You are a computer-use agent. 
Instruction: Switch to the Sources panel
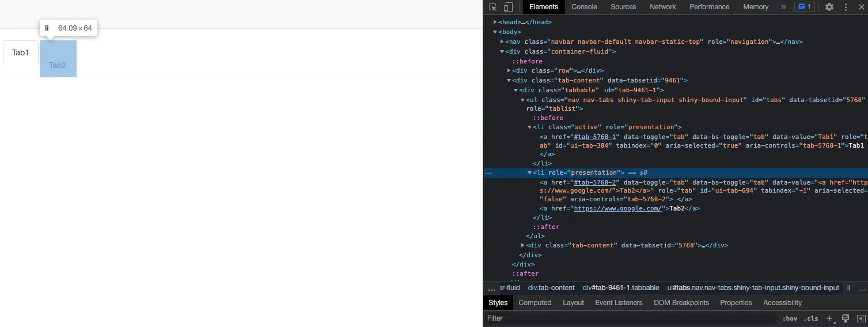623,7
